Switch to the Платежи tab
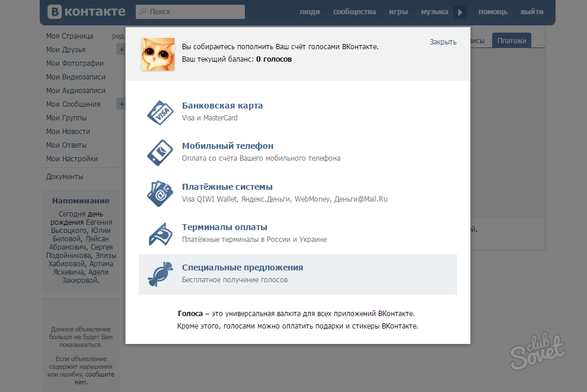Viewport: 587px width, 392px height. coord(511,40)
